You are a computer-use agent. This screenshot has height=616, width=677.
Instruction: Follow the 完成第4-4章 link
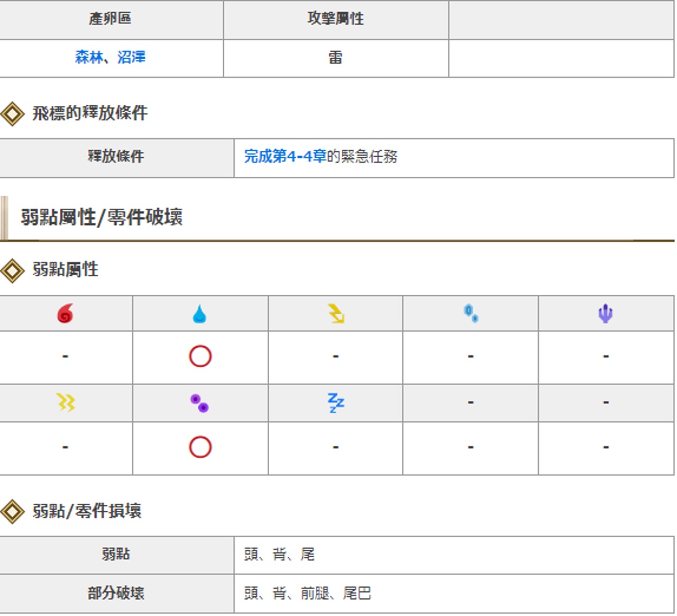285,157
